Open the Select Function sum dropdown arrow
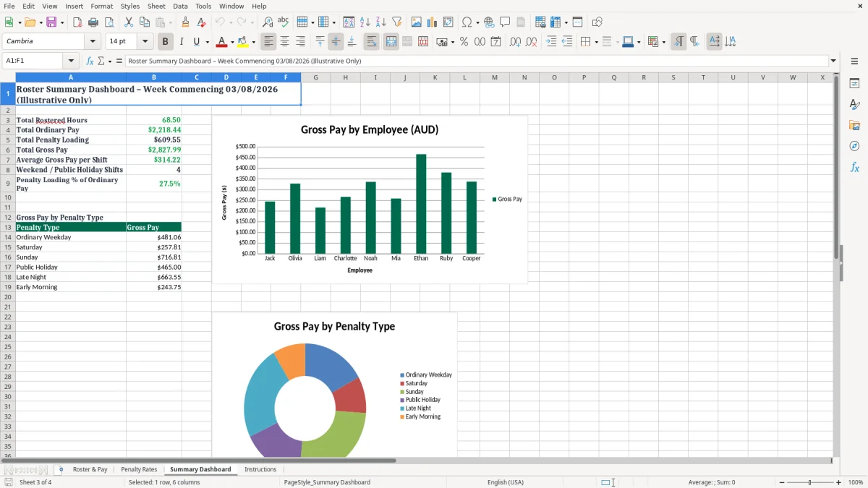868x488 pixels. pos(110,61)
